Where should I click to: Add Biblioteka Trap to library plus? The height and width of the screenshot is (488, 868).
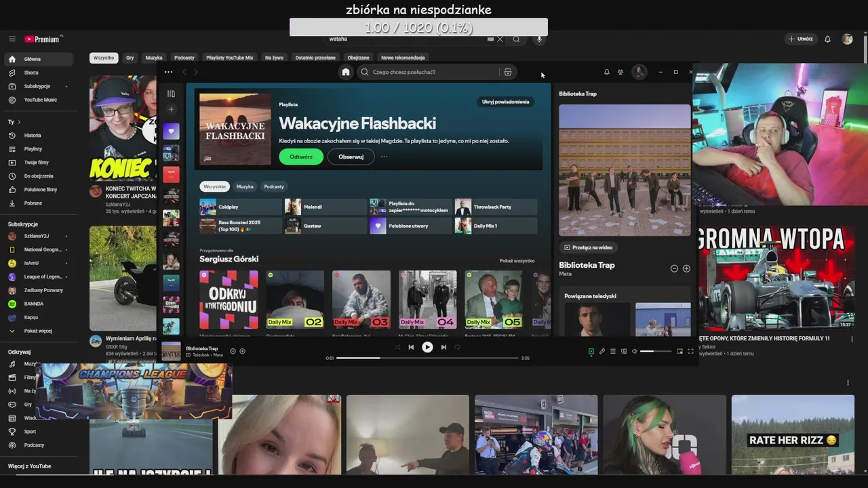pyautogui.click(x=686, y=268)
